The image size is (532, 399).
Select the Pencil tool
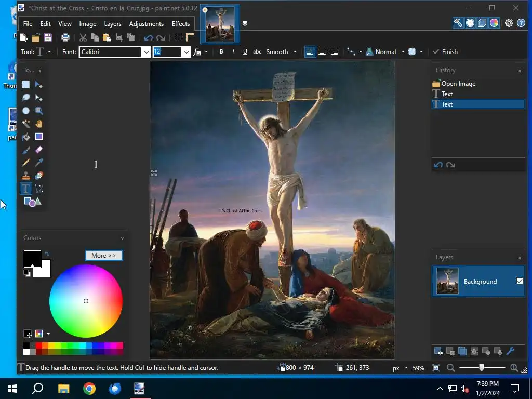coord(26,163)
